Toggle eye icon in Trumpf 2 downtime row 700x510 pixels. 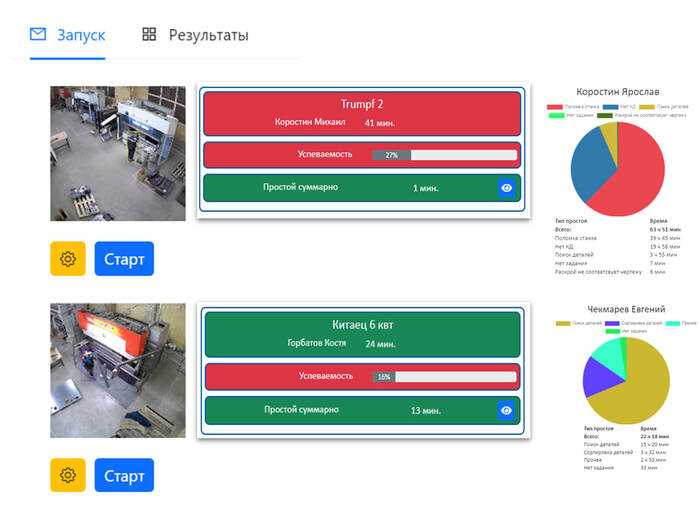coord(506,187)
